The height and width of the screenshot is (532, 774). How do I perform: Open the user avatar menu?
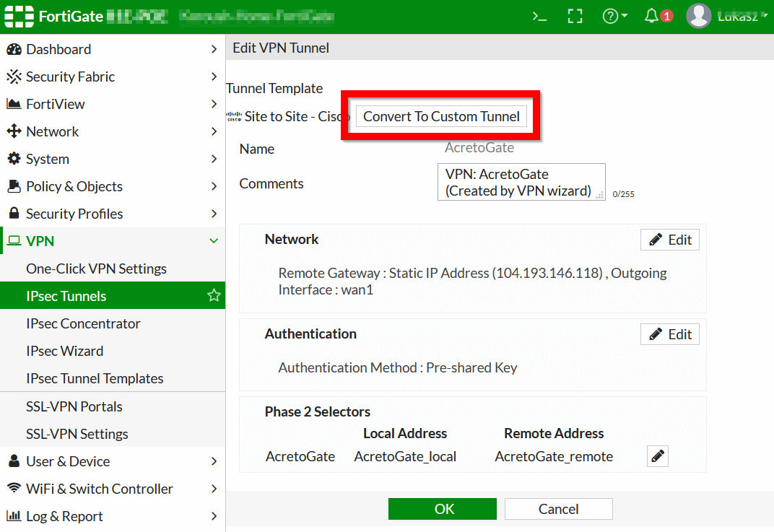pyautogui.click(x=698, y=17)
